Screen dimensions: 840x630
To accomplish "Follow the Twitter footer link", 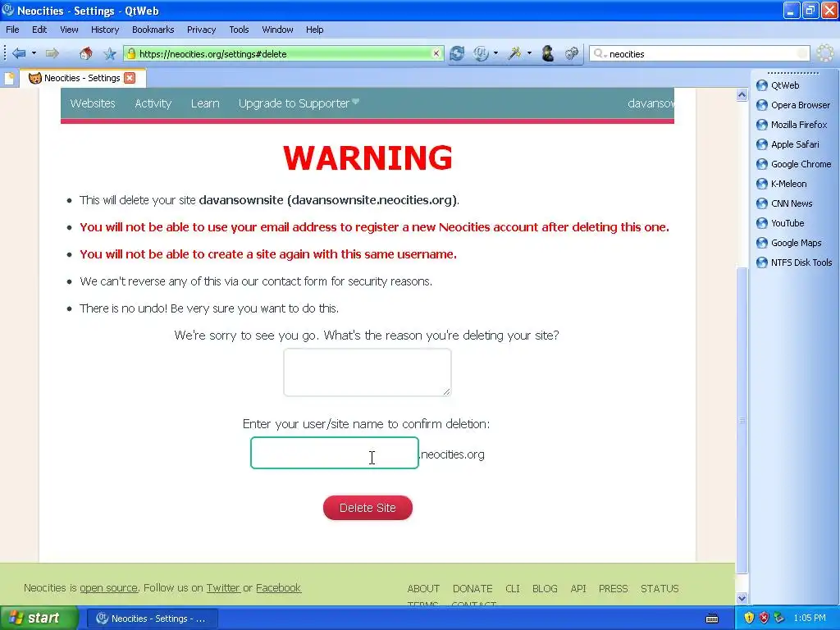I will click(x=223, y=587).
